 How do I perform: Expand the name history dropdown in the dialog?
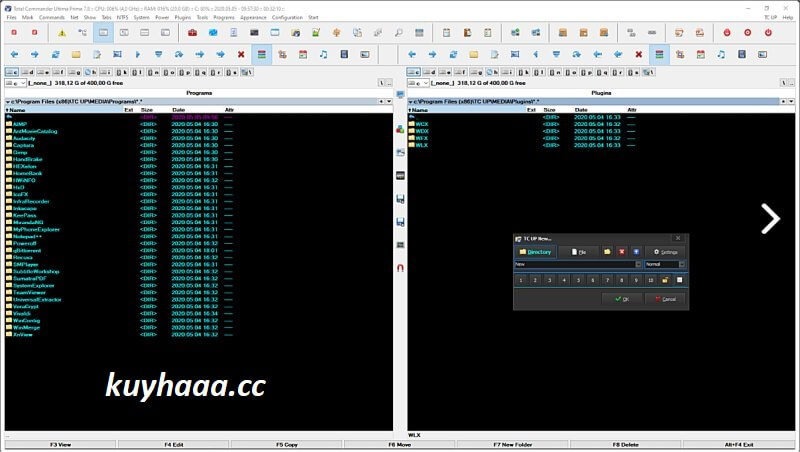pos(638,264)
